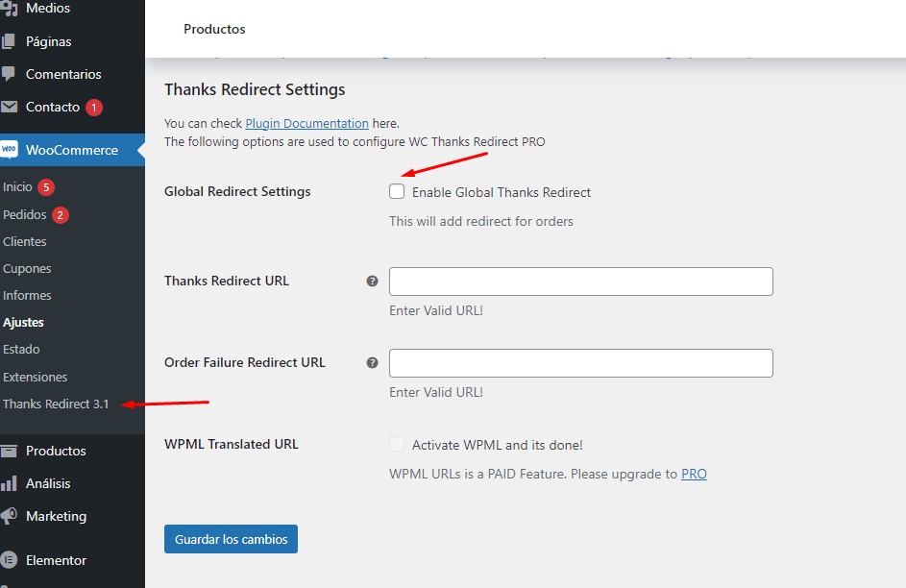
Task: Open Informes submenu item
Action: point(27,295)
